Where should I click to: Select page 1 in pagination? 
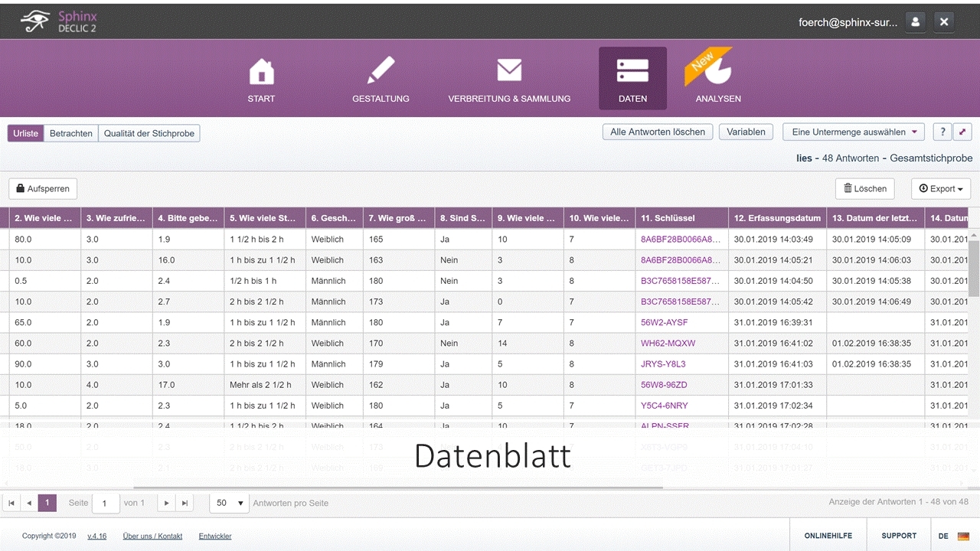tap(47, 503)
